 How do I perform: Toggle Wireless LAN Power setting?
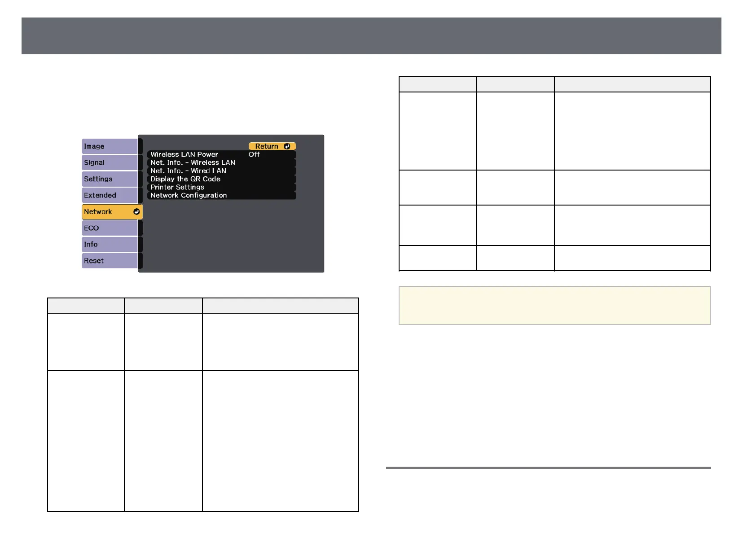(222, 154)
